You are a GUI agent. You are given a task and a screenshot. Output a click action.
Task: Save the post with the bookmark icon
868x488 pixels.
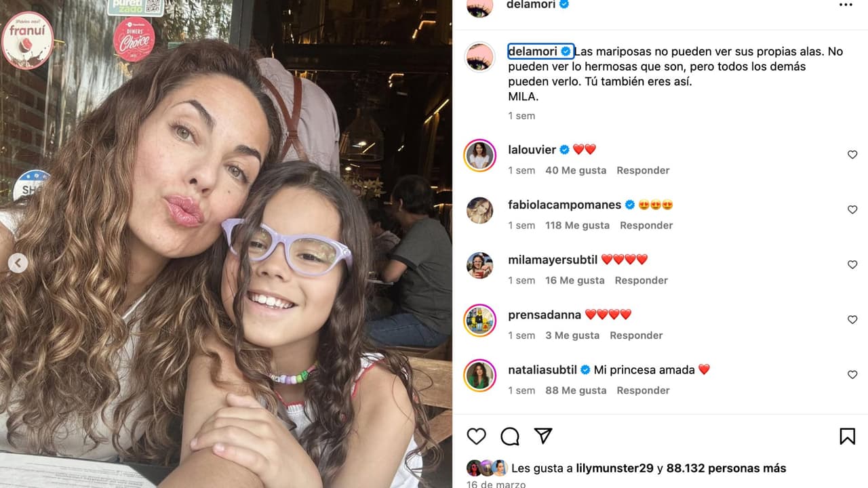pos(847,436)
